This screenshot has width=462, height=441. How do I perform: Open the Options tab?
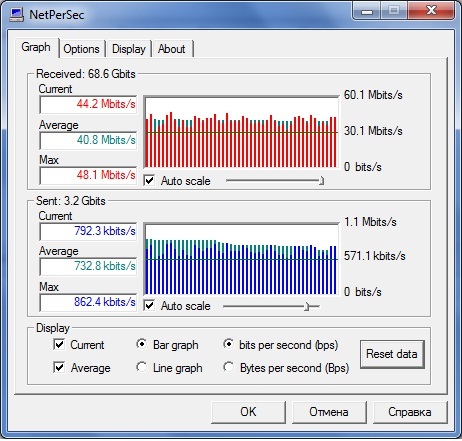coord(81,49)
